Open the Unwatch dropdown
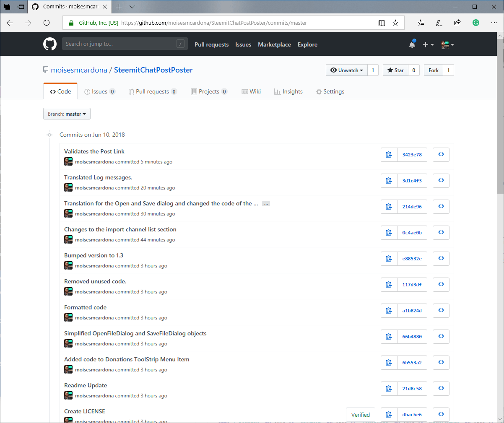 point(347,70)
